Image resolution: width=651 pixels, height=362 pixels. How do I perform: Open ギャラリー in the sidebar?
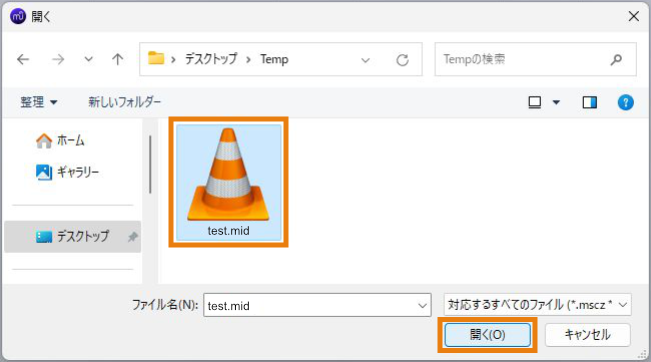pos(68,172)
